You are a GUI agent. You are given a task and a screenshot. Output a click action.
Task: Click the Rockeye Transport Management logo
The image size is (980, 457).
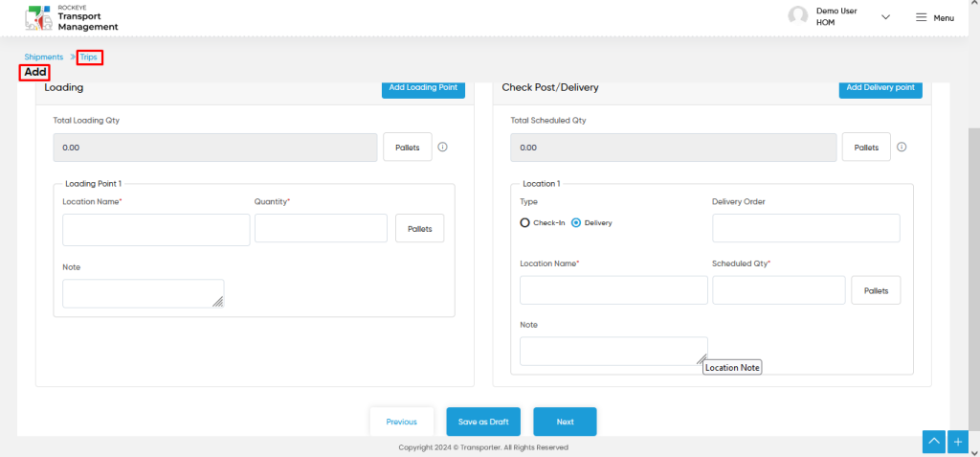click(x=71, y=18)
